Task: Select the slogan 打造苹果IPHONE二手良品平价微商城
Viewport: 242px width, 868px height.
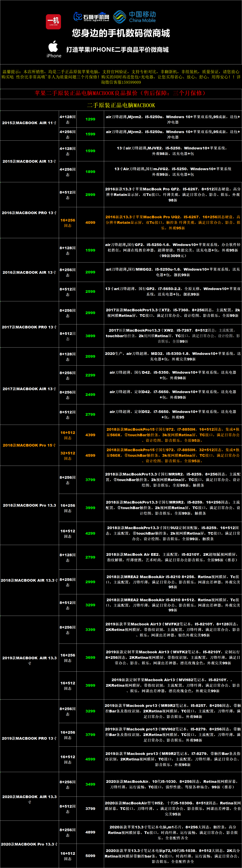Action: tap(117, 50)
